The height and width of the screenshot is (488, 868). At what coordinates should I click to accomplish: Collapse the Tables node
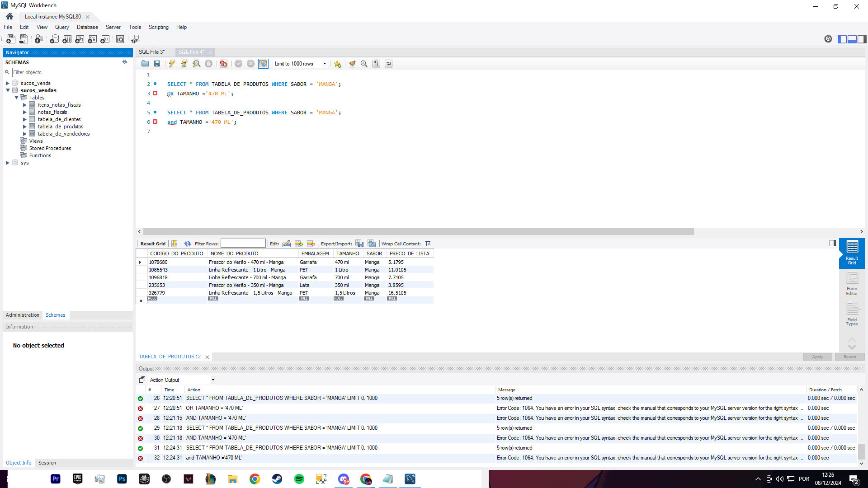pos(16,98)
